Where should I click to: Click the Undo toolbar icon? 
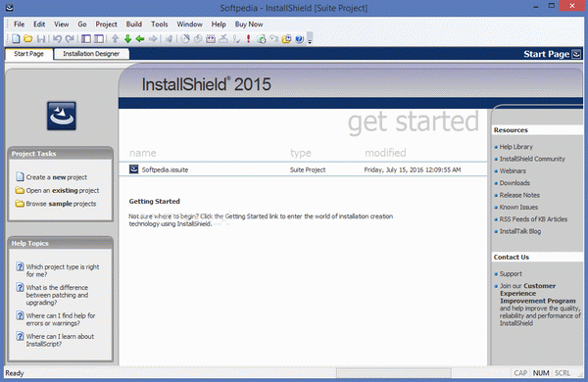(x=57, y=38)
